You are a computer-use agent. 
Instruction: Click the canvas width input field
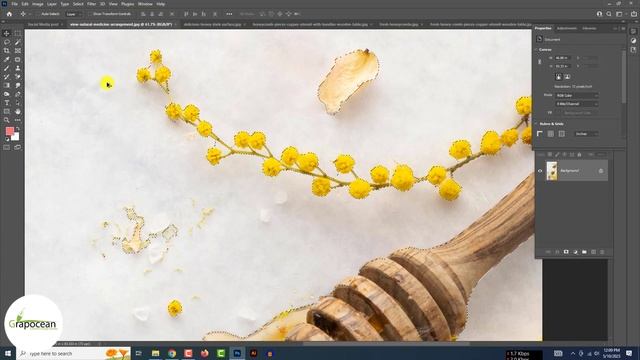562,58
